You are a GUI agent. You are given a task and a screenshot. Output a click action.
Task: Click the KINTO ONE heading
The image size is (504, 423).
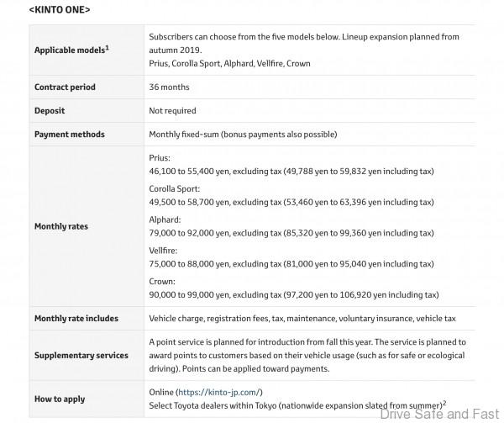(x=60, y=10)
